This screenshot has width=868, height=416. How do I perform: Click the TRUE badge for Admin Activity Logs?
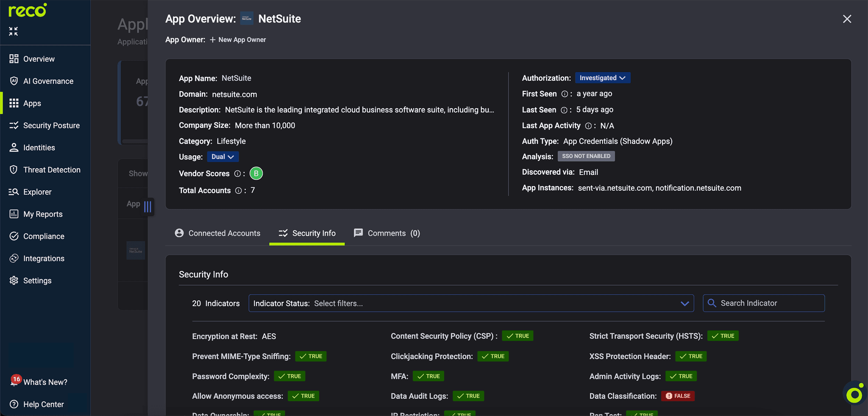pyautogui.click(x=681, y=376)
